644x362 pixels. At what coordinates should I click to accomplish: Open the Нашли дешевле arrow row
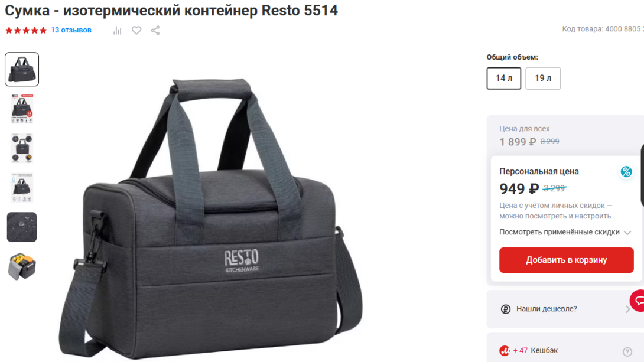click(565, 309)
